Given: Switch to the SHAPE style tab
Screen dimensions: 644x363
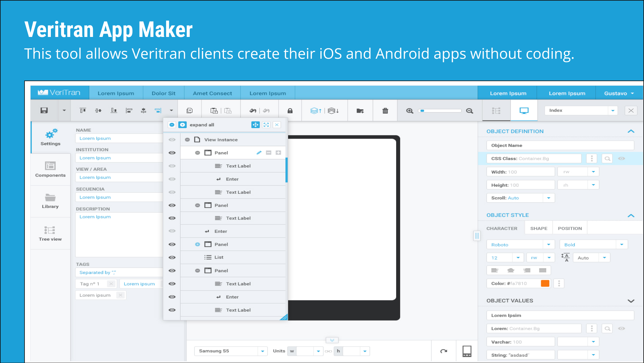Looking at the screenshot, I should pos(539,228).
